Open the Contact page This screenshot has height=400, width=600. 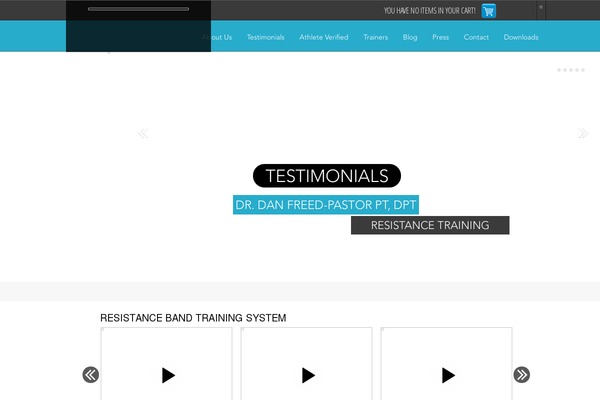tap(476, 37)
